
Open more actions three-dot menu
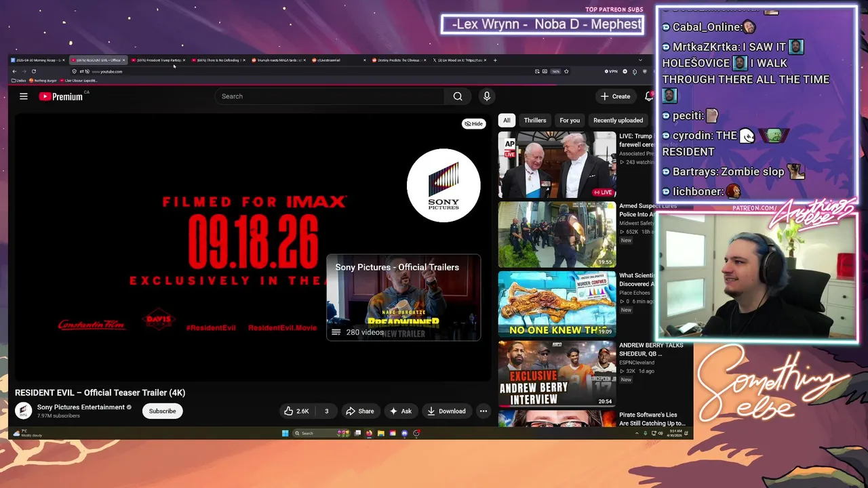[484, 411]
